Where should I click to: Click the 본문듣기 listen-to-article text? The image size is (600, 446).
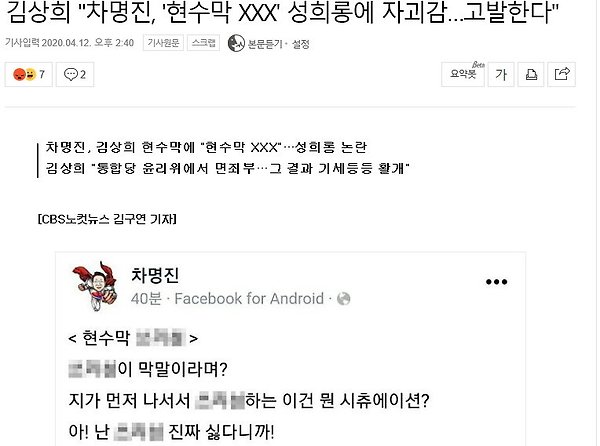click(265, 44)
